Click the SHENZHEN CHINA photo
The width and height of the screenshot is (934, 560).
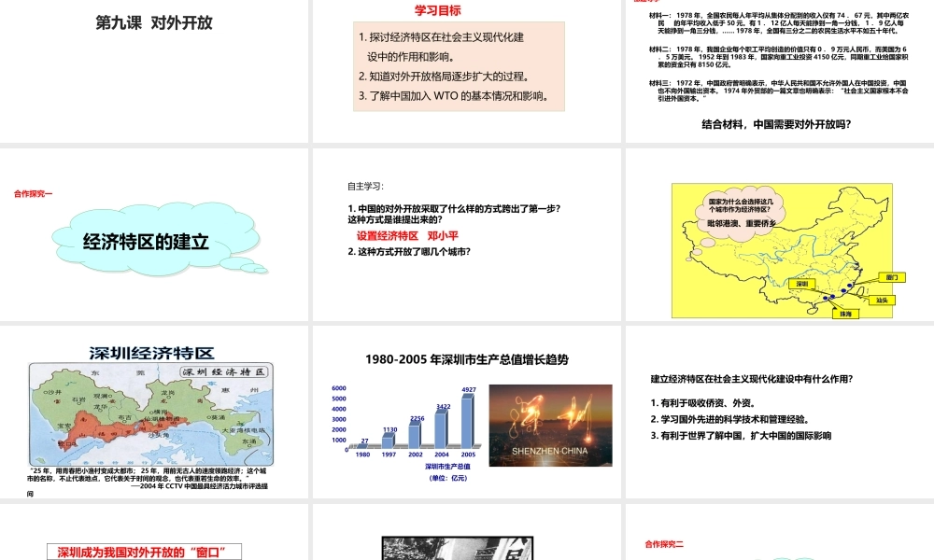550,425
